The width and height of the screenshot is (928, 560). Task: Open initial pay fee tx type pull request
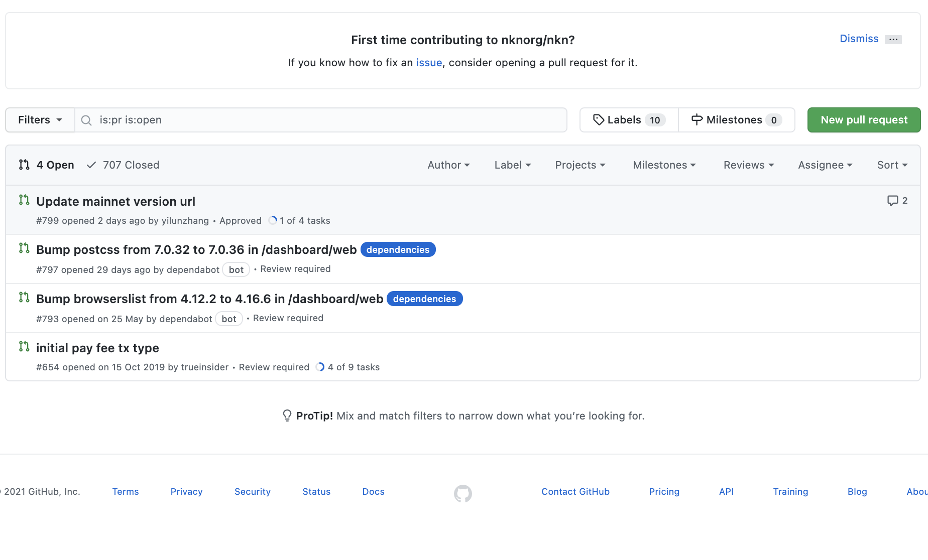(x=97, y=348)
